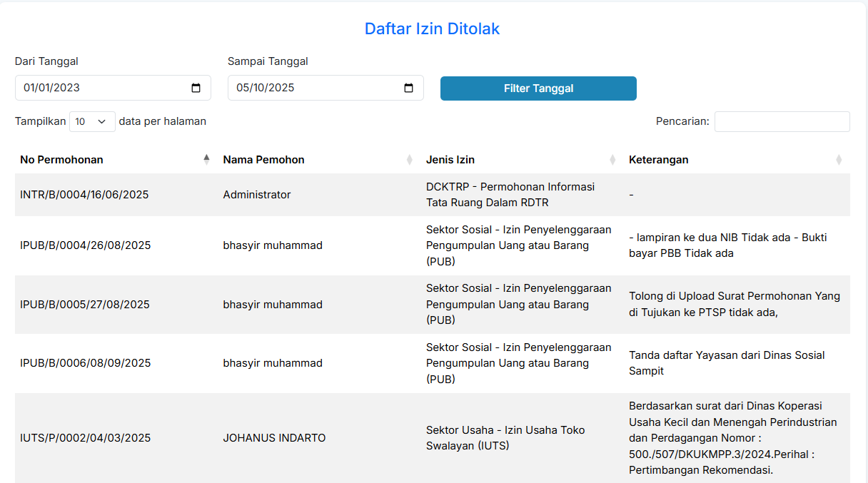Click the Keterangan column header

click(658, 160)
